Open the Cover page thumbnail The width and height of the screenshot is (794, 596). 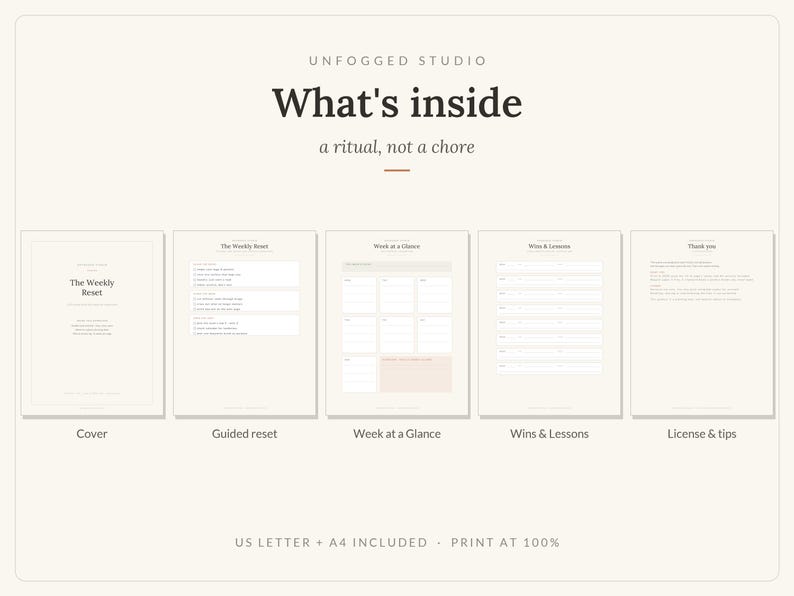coord(92,323)
